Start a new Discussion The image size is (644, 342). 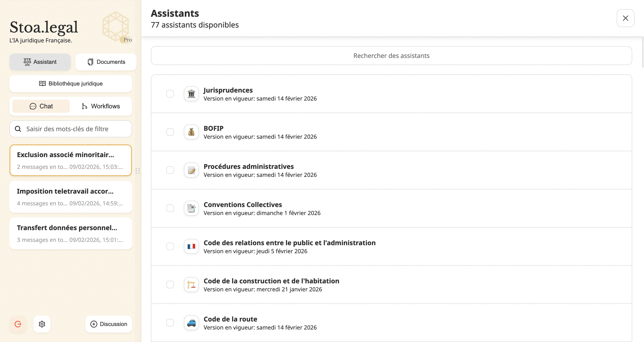click(108, 324)
